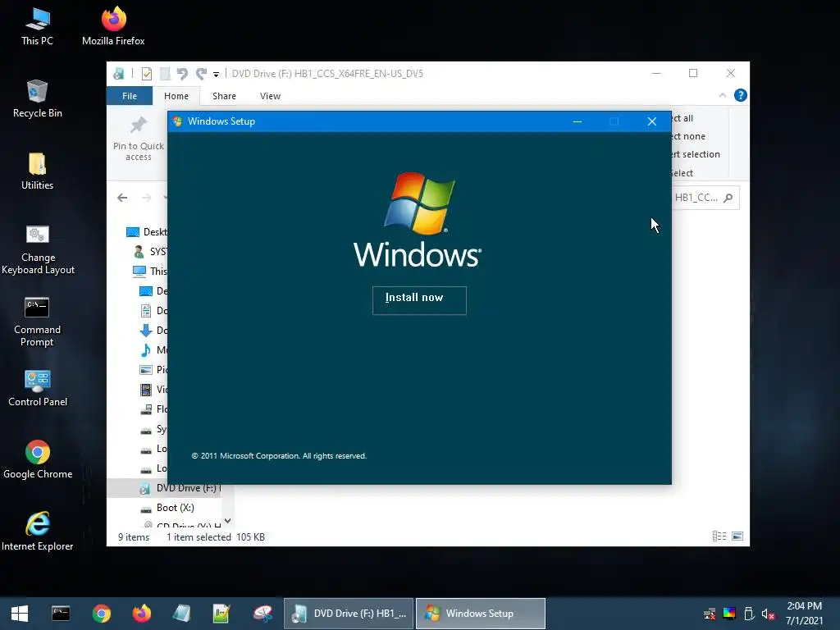Open Command Prompt desktop shortcut
The height and width of the screenshot is (630, 840).
click(x=37, y=322)
